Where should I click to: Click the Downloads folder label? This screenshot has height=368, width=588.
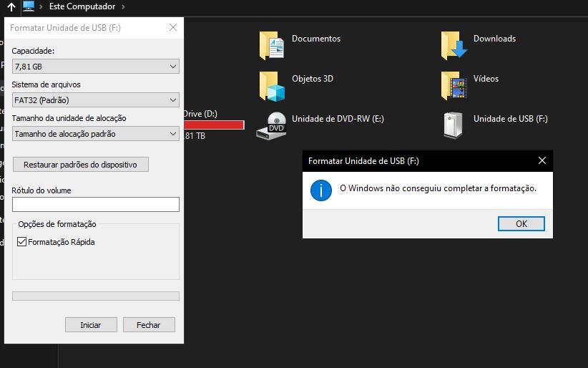(x=494, y=39)
